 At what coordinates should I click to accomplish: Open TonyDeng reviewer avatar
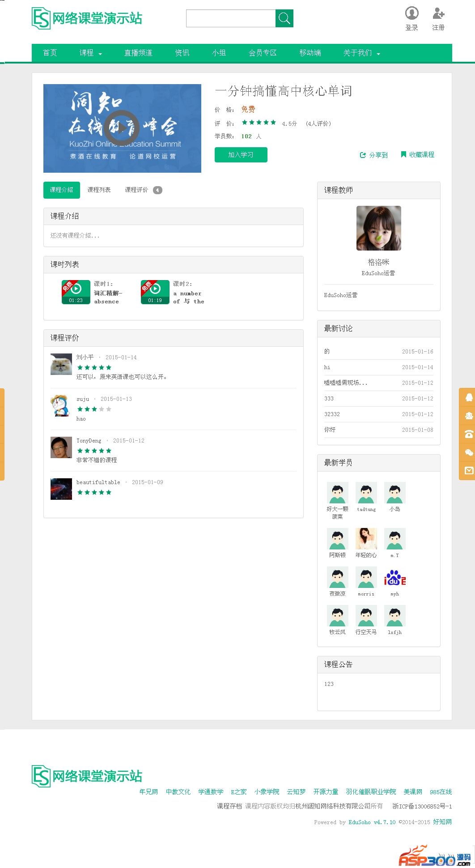tap(61, 447)
